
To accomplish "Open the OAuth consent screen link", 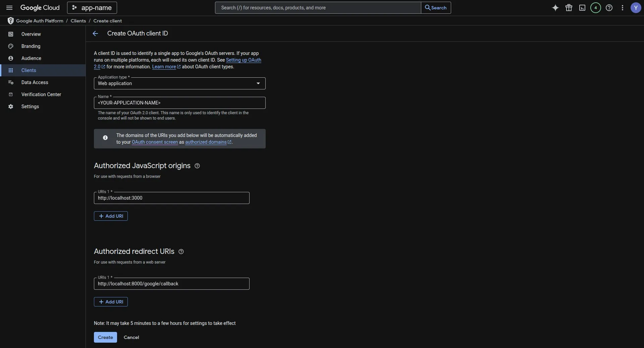I will (155, 142).
